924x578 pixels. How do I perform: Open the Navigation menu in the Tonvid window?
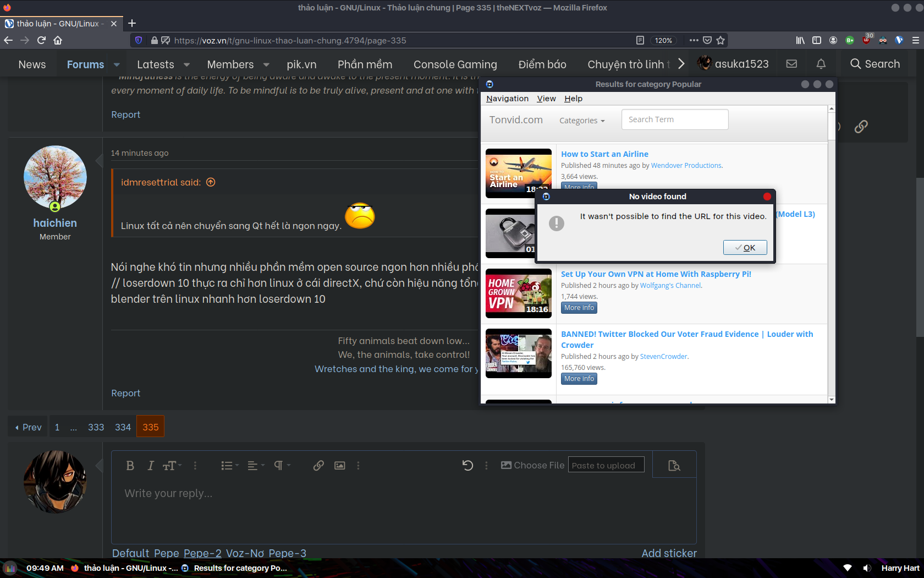click(x=507, y=99)
